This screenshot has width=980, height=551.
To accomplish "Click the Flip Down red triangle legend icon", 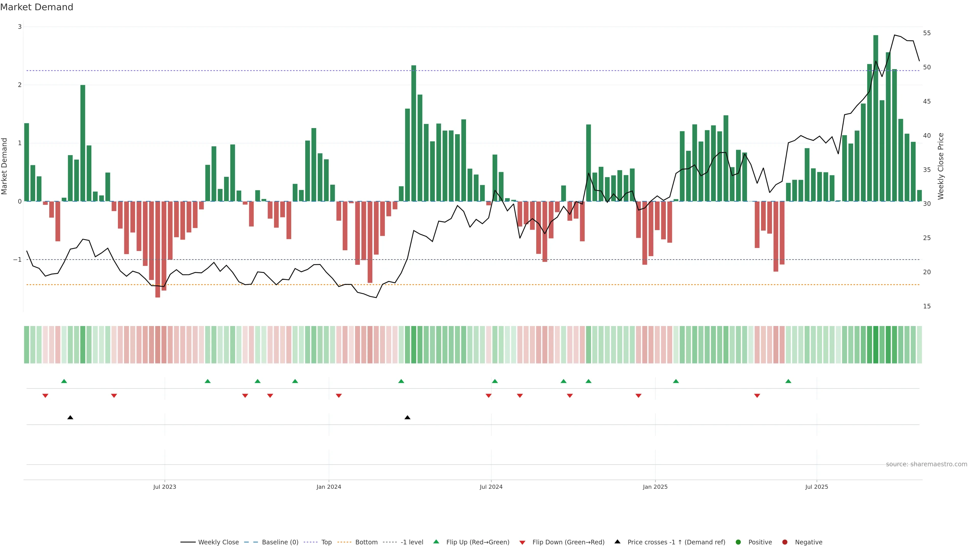I will tap(522, 543).
